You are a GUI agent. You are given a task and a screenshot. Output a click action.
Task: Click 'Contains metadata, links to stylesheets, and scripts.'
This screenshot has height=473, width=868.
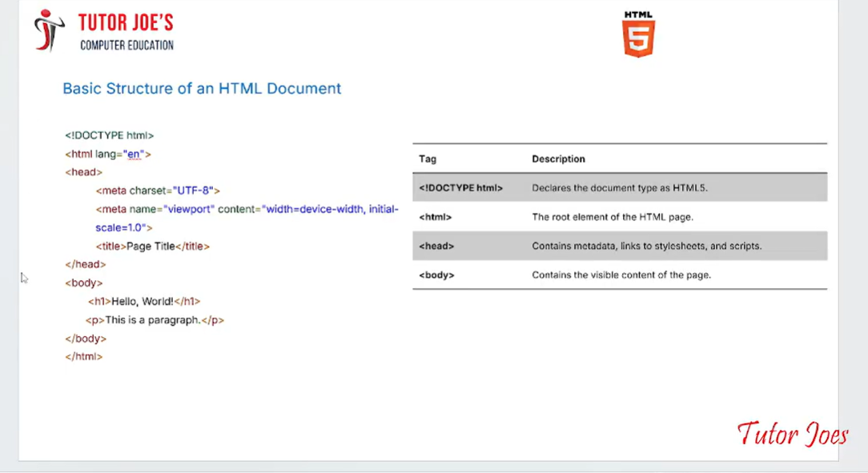(x=646, y=247)
